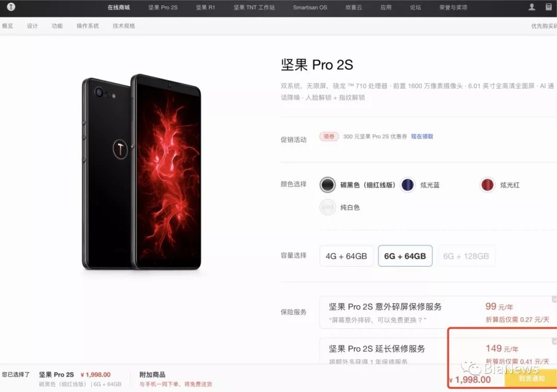Choose the 4G + 64GB capacity option
The image size is (557, 392).
(x=347, y=256)
